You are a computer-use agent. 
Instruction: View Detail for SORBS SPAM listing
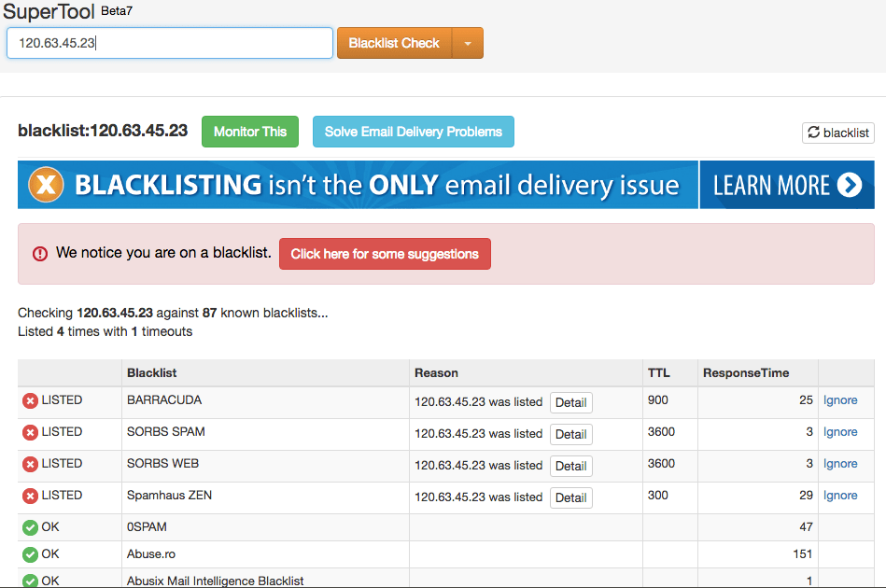point(570,434)
